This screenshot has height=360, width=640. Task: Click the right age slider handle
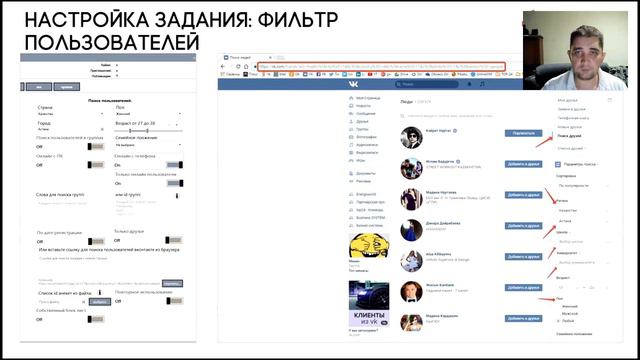[147, 131]
